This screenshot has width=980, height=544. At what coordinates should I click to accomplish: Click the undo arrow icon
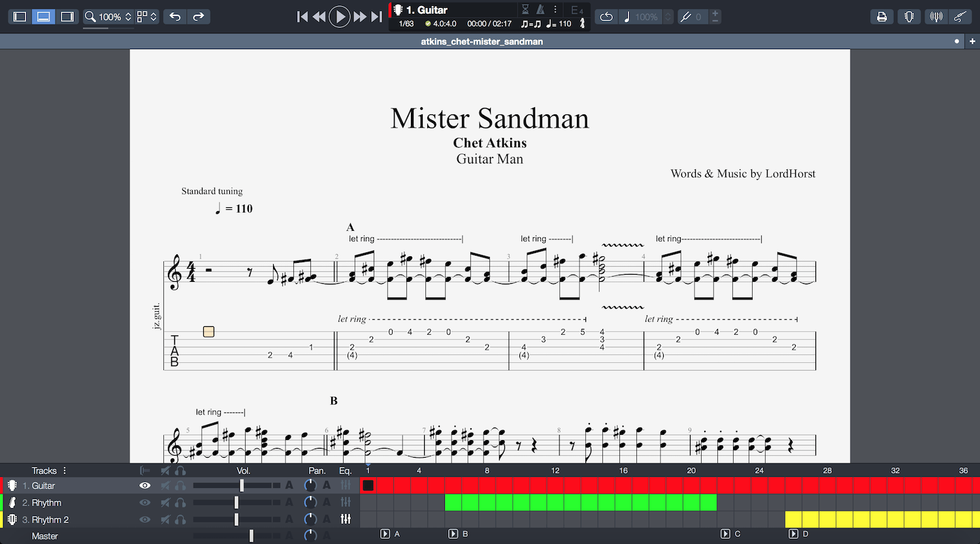(175, 16)
